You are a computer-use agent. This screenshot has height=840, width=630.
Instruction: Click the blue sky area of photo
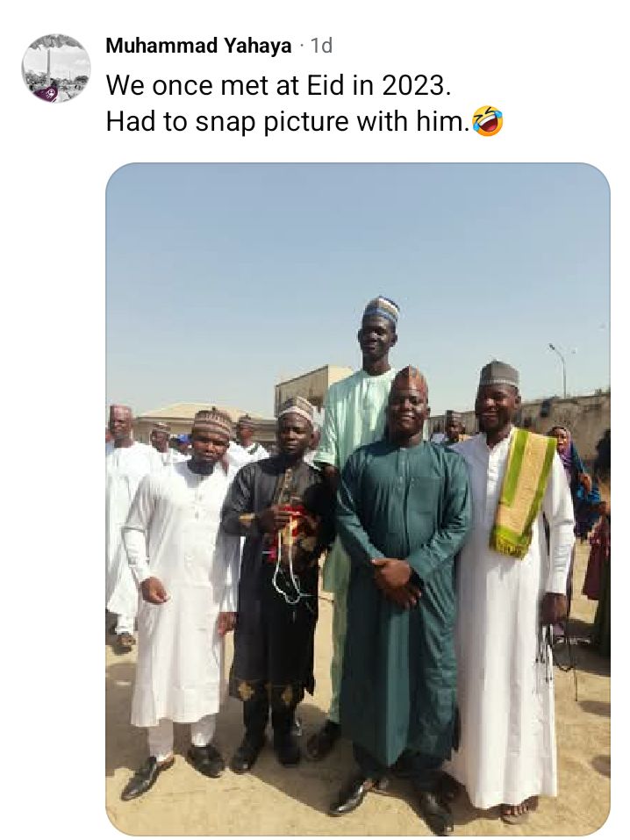click(263, 263)
